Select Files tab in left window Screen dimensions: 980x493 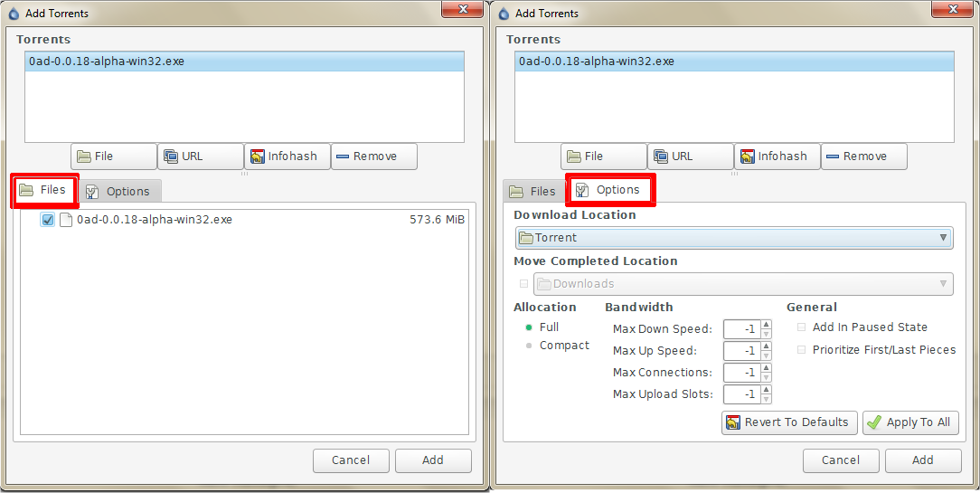pyautogui.click(x=44, y=190)
